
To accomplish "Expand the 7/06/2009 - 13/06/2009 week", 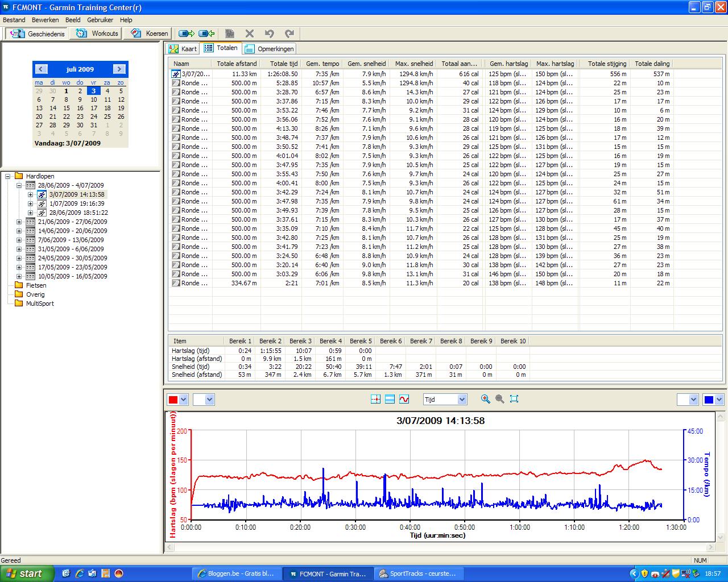I will point(19,240).
